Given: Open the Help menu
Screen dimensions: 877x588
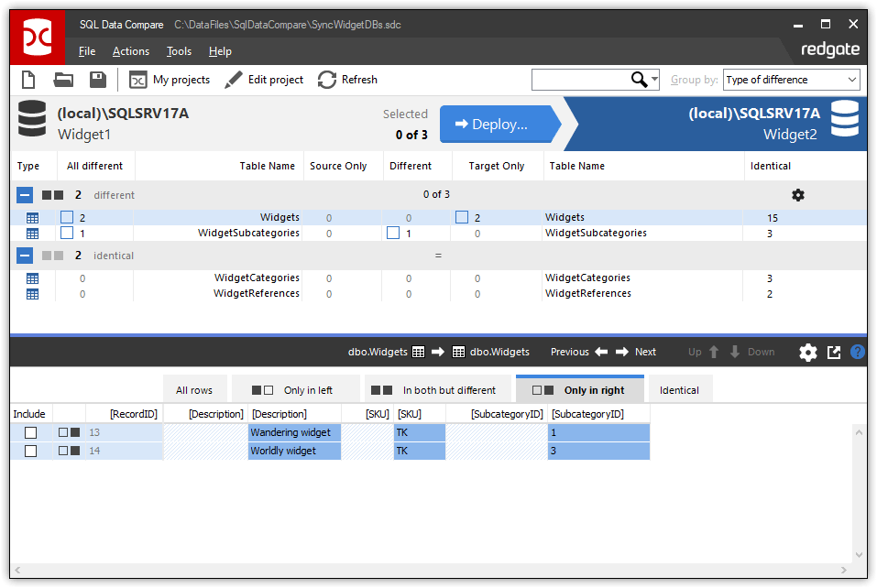Looking at the screenshot, I should pyautogui.click(x=220, y=51).
